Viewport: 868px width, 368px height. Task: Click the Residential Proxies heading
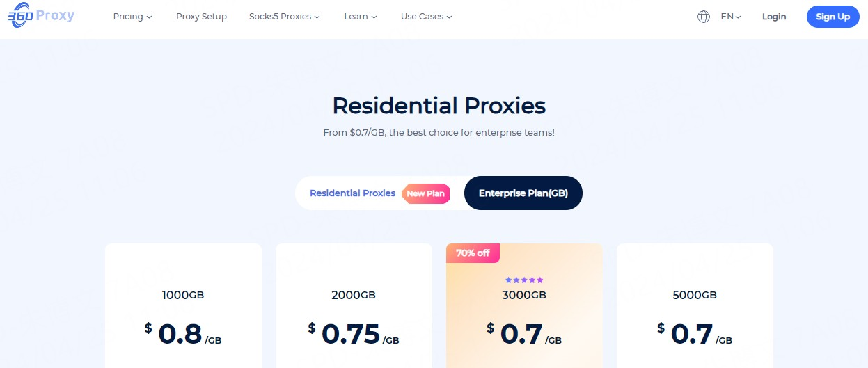point(439,106)
